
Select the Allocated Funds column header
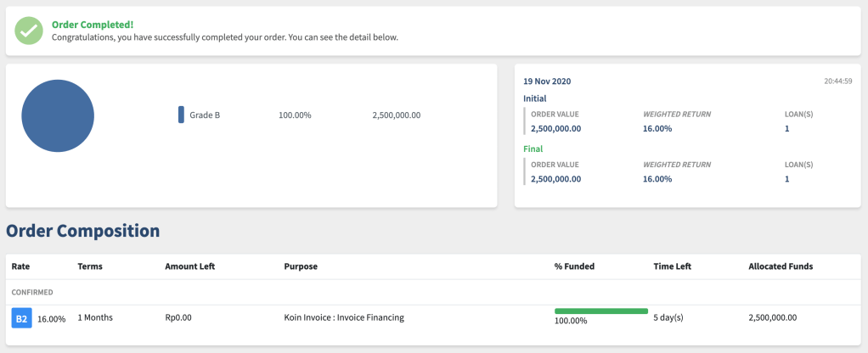click(x=780, y=266)
